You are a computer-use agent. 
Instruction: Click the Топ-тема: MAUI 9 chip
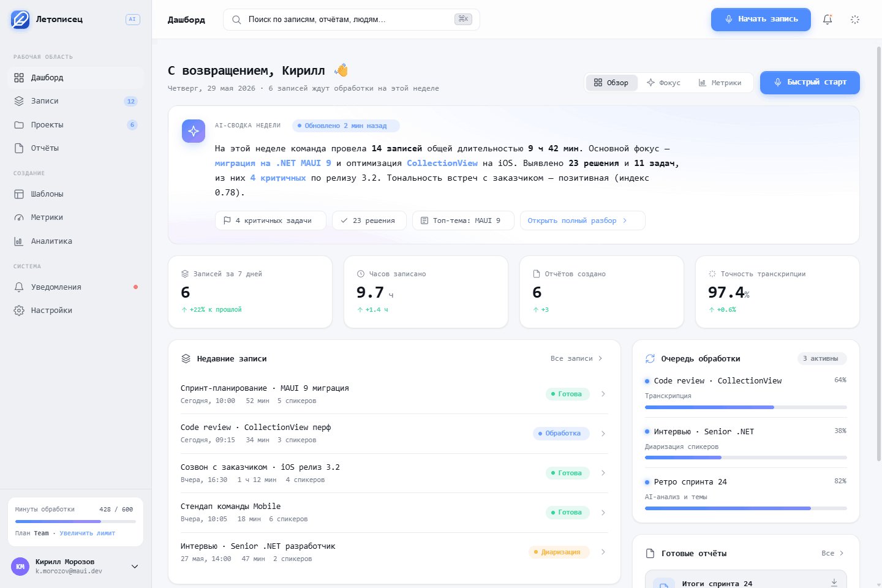pos(464,221)
